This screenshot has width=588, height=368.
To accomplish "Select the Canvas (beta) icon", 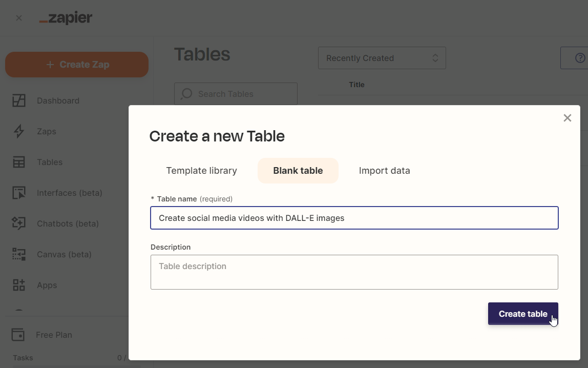I will coord(19,254).
